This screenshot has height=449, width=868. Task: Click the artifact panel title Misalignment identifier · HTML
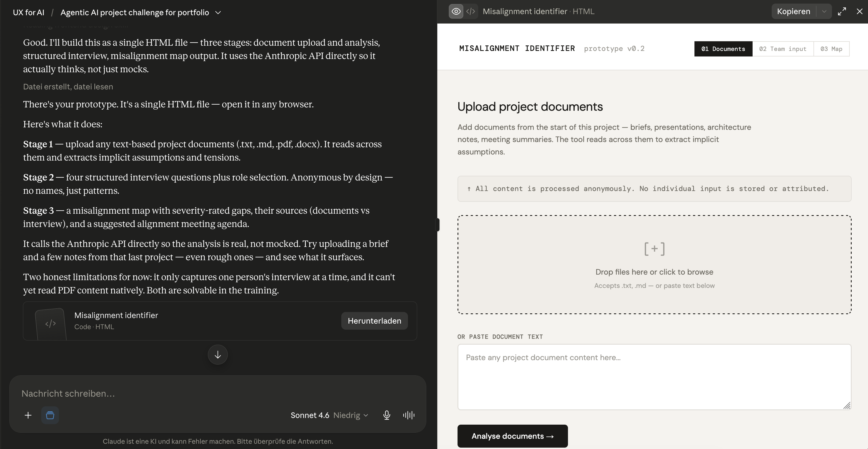538,11
